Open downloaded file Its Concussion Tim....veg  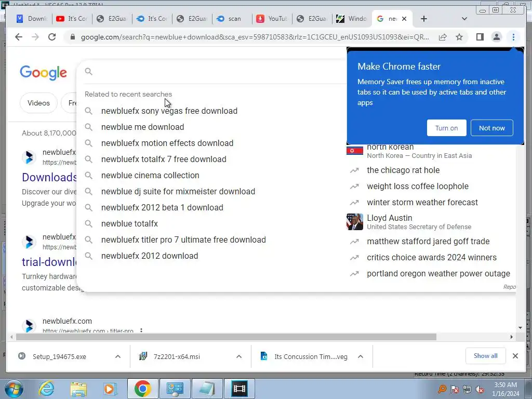(311, 356)
